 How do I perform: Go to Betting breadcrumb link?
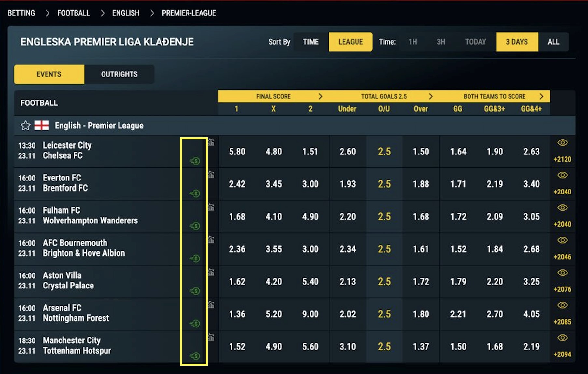click(21, 13)
